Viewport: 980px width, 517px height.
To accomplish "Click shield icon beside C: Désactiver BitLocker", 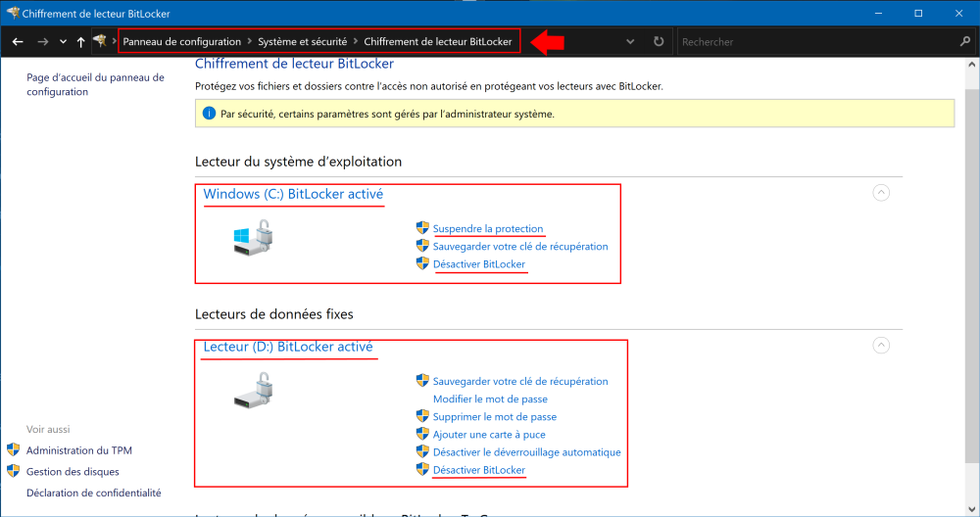I will (422, 263).
